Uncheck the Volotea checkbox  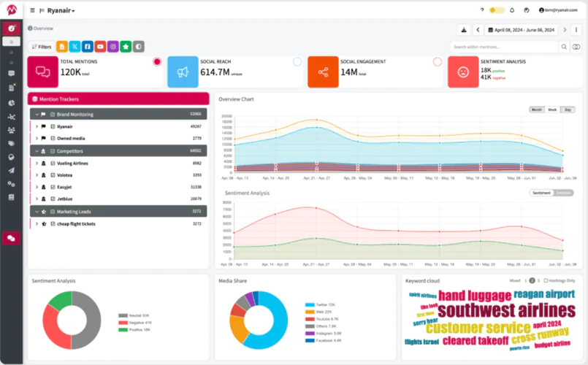[x=53, y=175]
